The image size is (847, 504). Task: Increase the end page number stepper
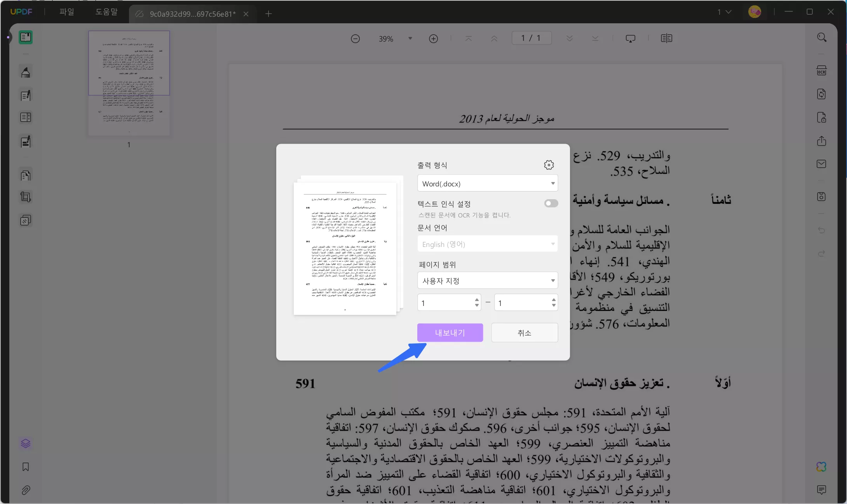coord(554,300)
